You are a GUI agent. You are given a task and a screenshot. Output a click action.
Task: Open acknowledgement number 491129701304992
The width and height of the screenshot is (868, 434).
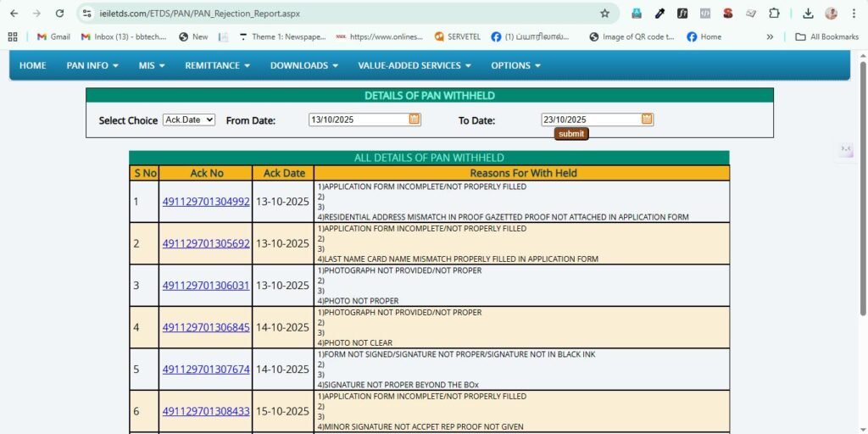click(206, 202)
